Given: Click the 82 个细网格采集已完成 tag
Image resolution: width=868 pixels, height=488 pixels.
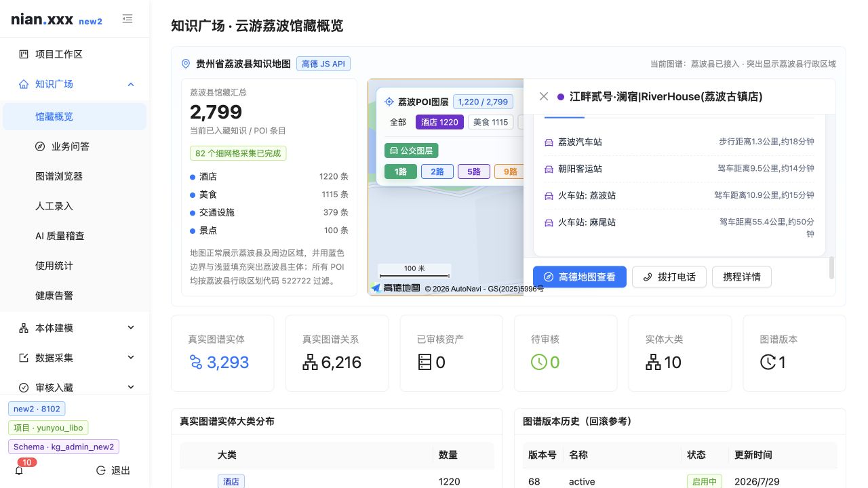Looking at the screenshot, I should point(238,153).
